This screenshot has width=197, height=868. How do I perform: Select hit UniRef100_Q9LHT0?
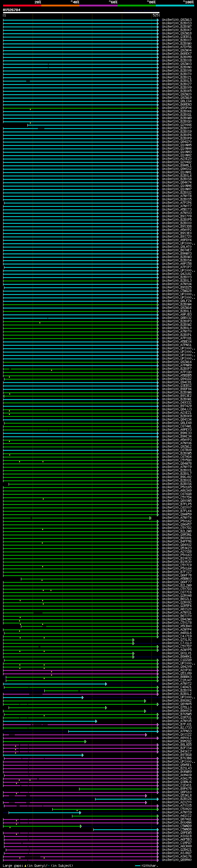[x=177, y=247]
